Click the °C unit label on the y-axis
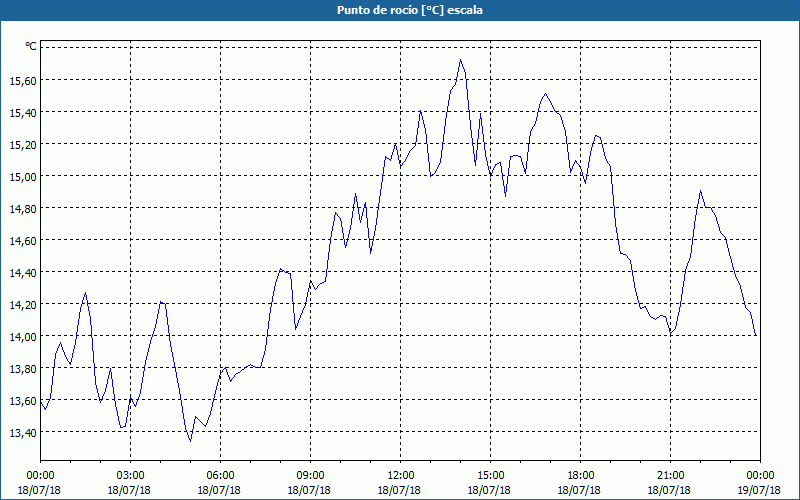 (31, 46)
